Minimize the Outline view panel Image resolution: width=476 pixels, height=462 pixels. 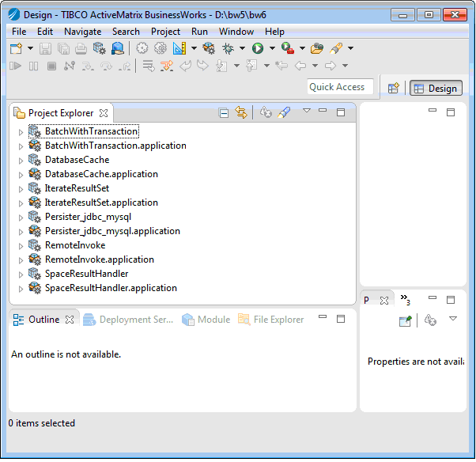[x=323, y=316]
